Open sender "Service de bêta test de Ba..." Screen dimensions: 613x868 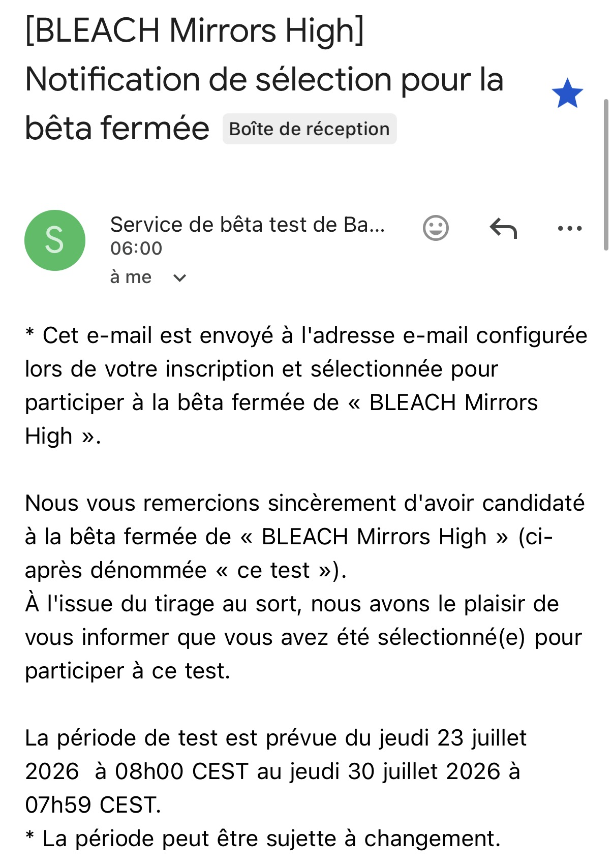(x=248, y=224)
